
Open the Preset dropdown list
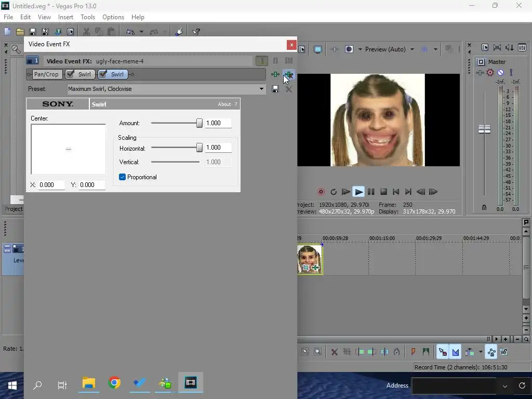261,89
